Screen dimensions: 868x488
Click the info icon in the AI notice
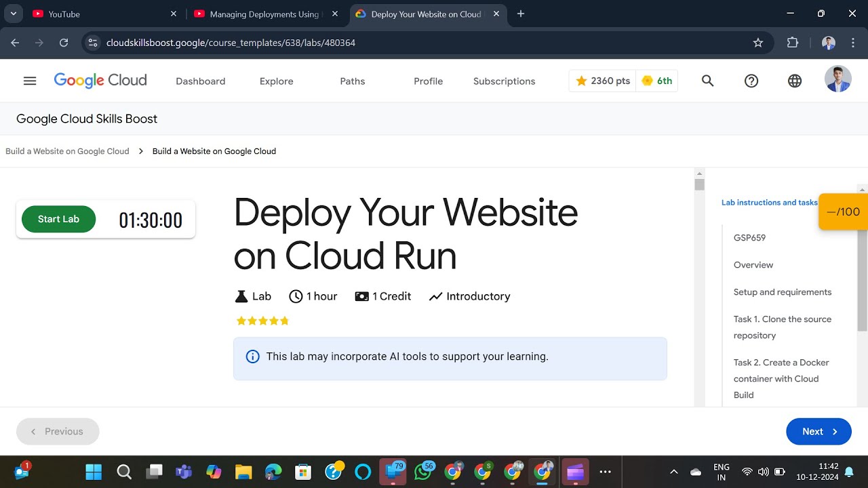252,357
